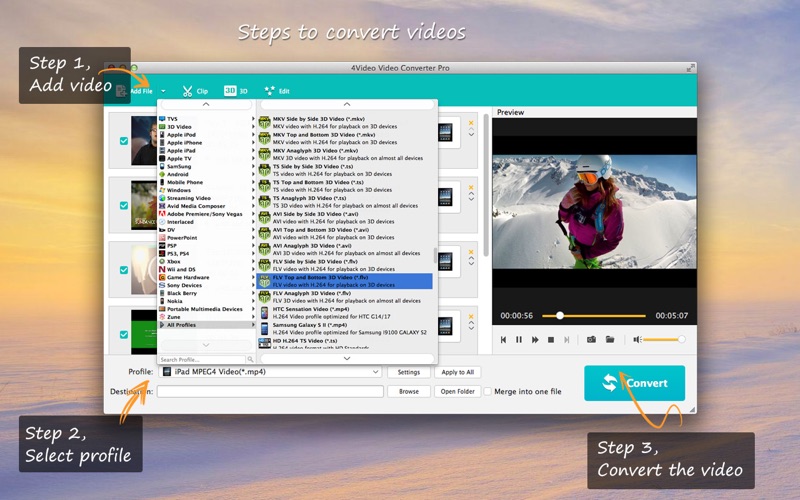Screen dimensions: 800x500
Task: Remove first video with orange X
Action: 471,122
